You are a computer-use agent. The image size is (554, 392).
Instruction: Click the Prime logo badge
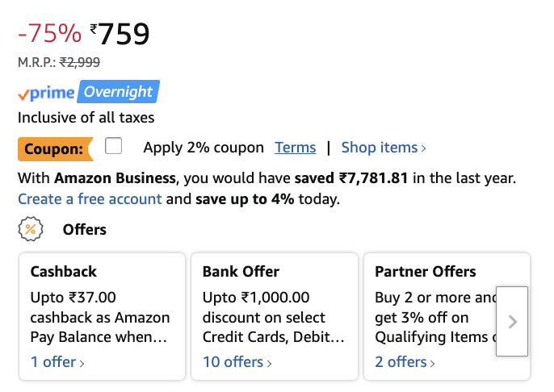[46, 93]
